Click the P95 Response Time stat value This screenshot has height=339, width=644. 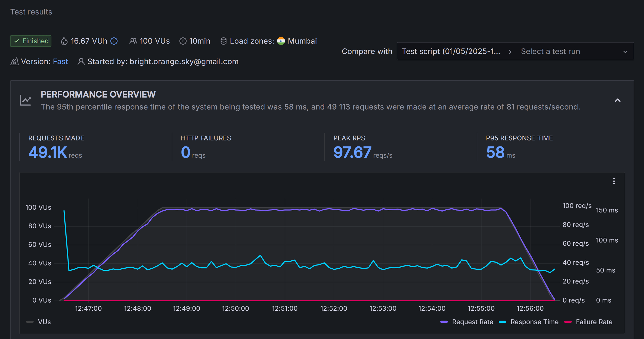point(495,152)
